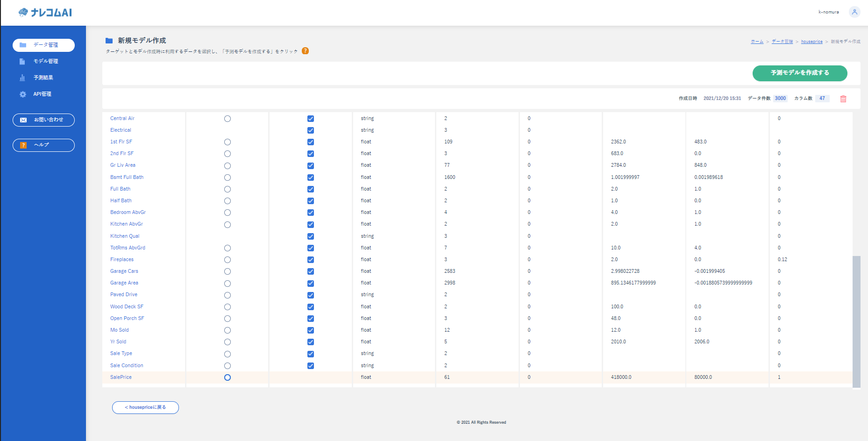Select Central Air as target radio button
This screenshot has height=441, width=868.
(x=228, y=119)
